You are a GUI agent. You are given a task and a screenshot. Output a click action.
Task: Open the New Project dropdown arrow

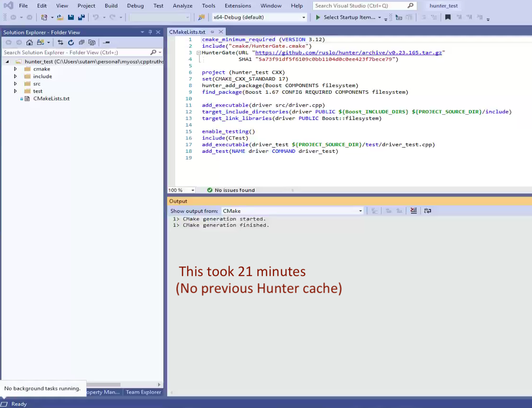click(52, 17)
